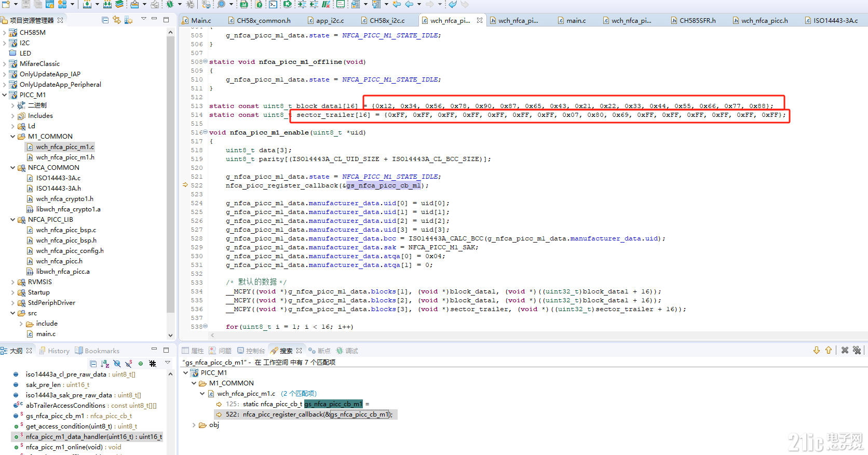Click the Save toolbar icon
Image resolution: width=868 pixels, height=455 pixels.
click(x=26, y=4)
